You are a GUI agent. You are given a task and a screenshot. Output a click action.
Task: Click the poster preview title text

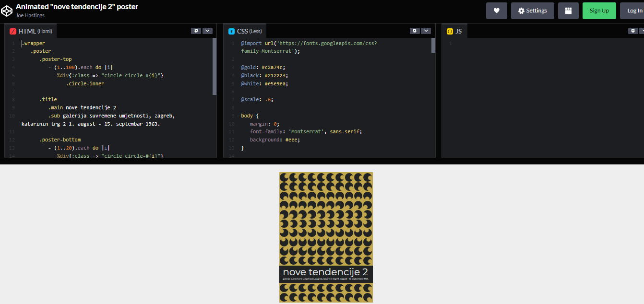pos(325,272)
